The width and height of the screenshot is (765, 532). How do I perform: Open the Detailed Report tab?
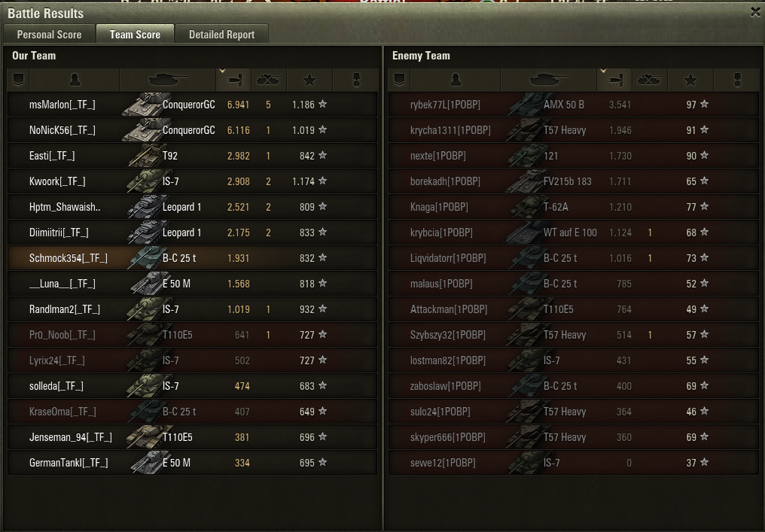222,34
